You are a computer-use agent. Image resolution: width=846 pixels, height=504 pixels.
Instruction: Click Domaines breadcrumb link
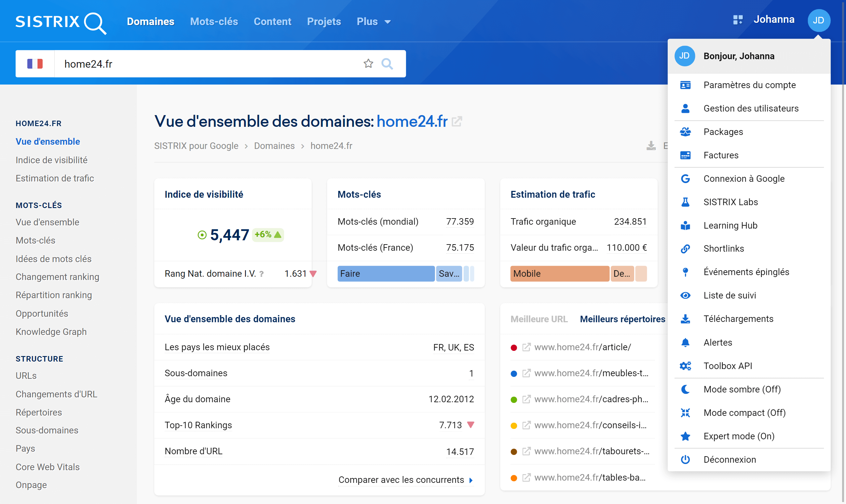(274, 146)
